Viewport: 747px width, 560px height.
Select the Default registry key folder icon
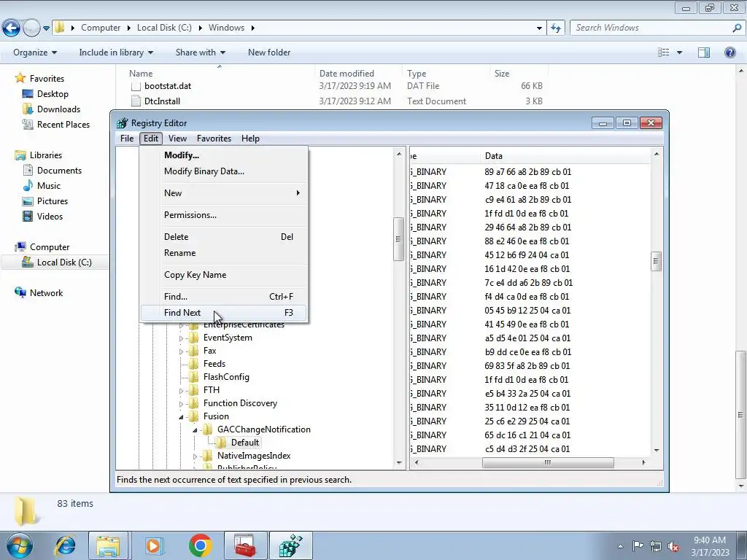coord(222,443)
